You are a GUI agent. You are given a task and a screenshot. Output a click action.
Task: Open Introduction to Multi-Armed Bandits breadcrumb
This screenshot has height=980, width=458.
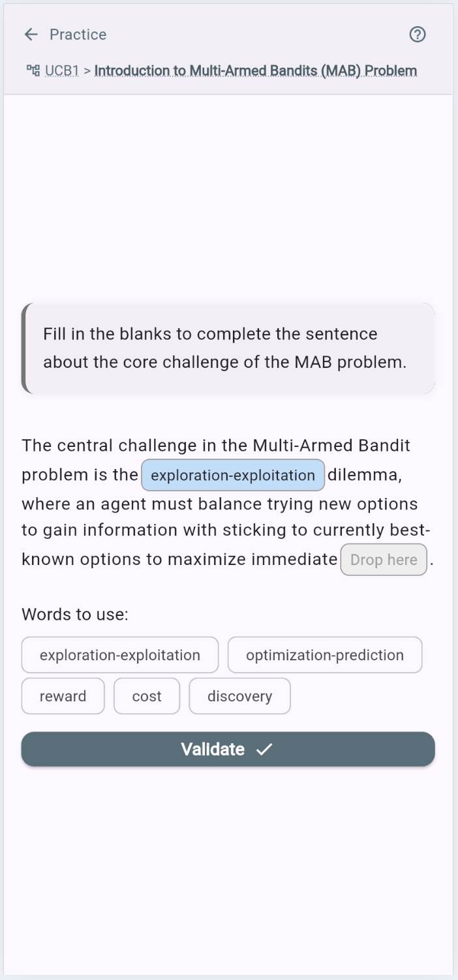point(256,70)
